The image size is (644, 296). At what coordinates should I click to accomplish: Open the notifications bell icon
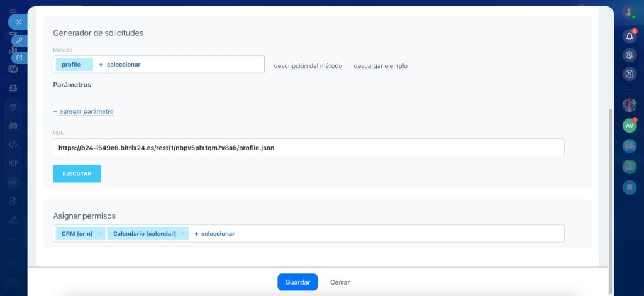coord(629,36)
